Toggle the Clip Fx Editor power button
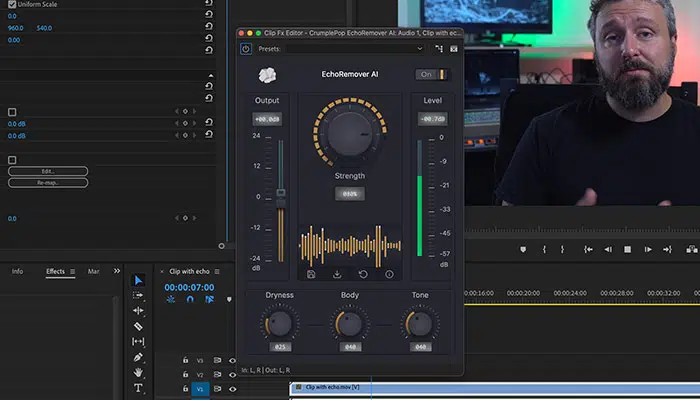 246,49
